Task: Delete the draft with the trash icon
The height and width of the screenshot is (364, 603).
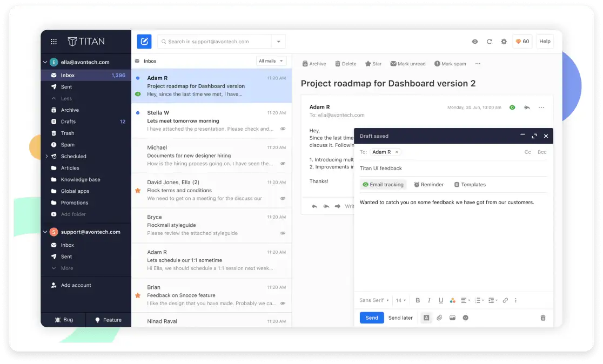Action: [542, 318]
